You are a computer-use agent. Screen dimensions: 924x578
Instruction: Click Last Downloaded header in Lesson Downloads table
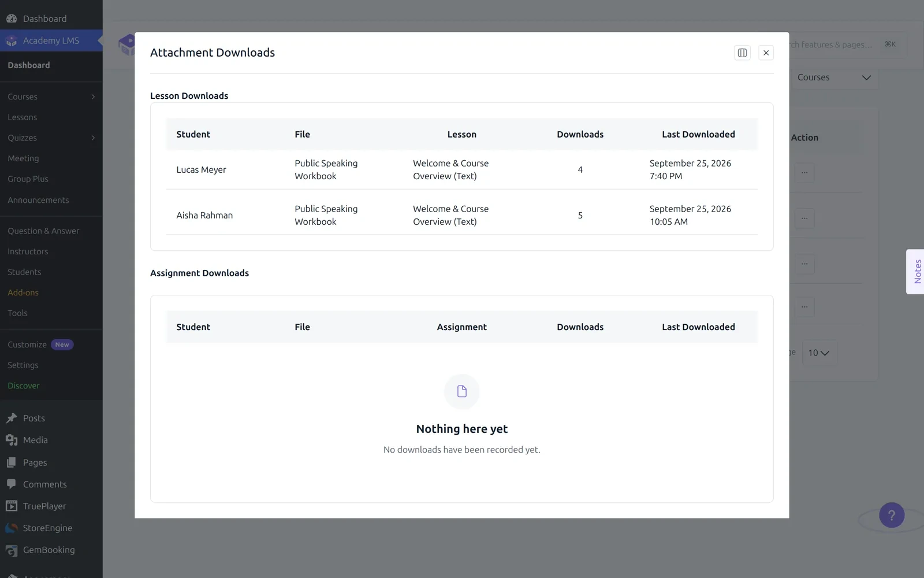(x=698, y=134)
